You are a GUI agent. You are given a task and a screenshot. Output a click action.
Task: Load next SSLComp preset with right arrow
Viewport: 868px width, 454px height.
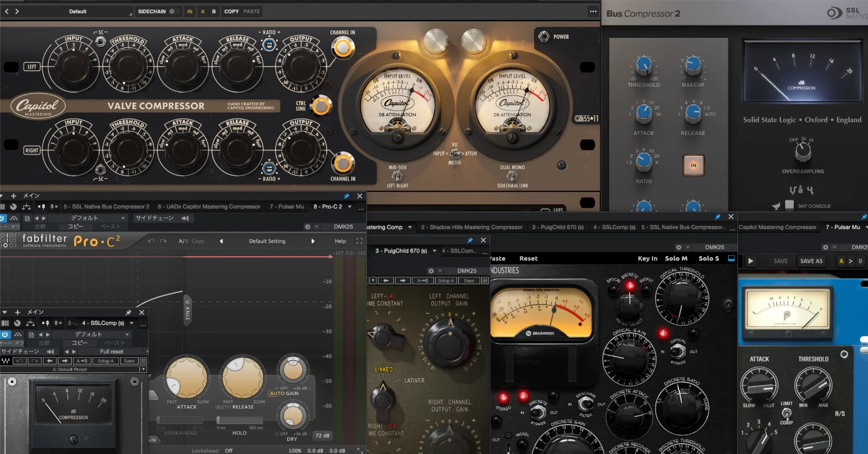click(65, 361)
